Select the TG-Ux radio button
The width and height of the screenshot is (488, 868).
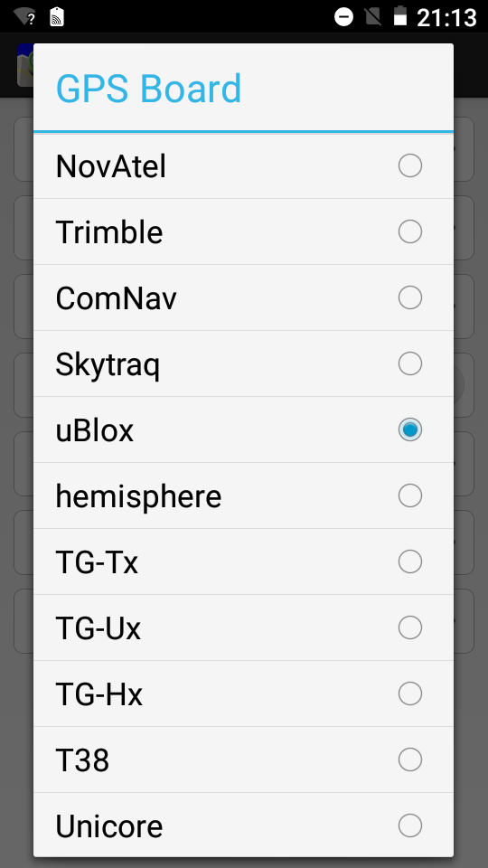point(410,627)
